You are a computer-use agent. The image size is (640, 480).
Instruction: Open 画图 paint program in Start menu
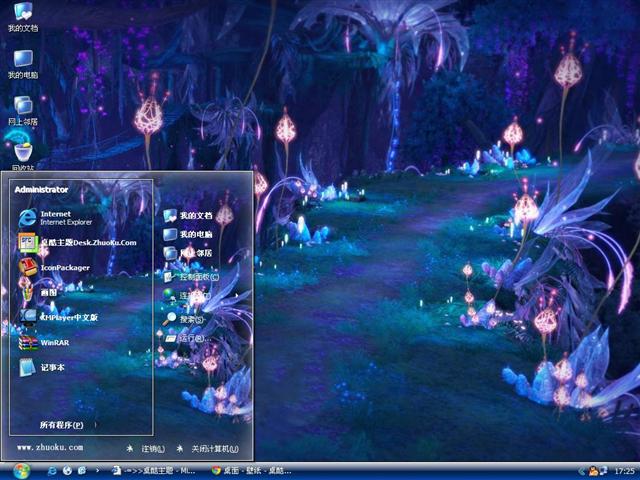click(39, 292)
